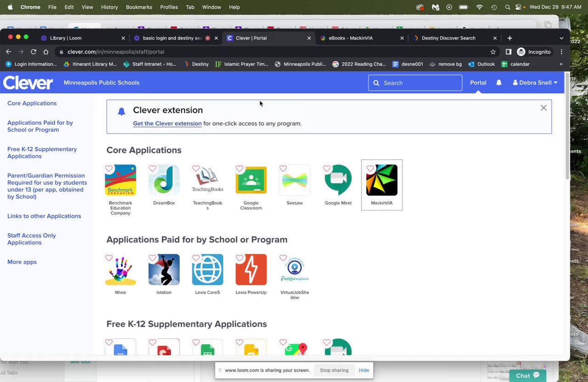Click the Clever logo
Image resolution: width=588 pixels, height=382 pixels.
pyautogui.click(x=28, y=83)
